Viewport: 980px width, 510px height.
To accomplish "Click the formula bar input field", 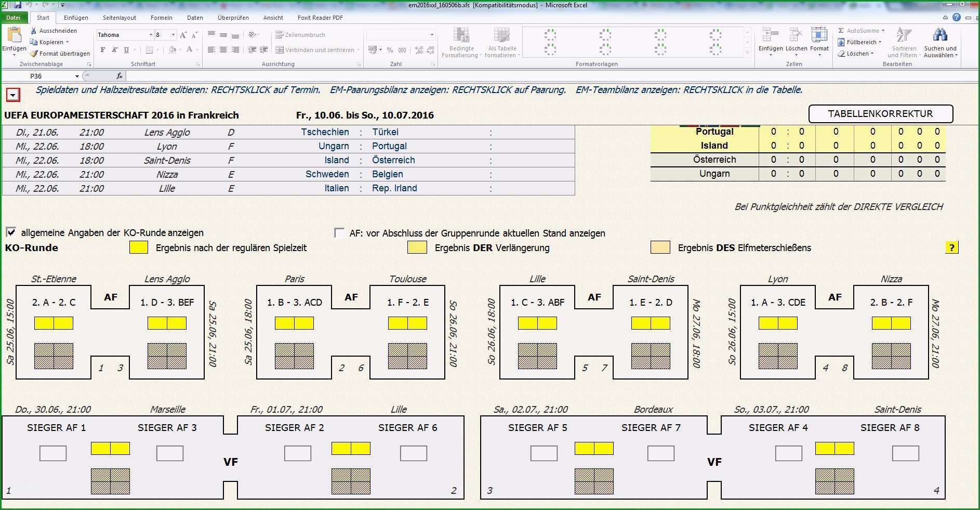I will point(552,76).
